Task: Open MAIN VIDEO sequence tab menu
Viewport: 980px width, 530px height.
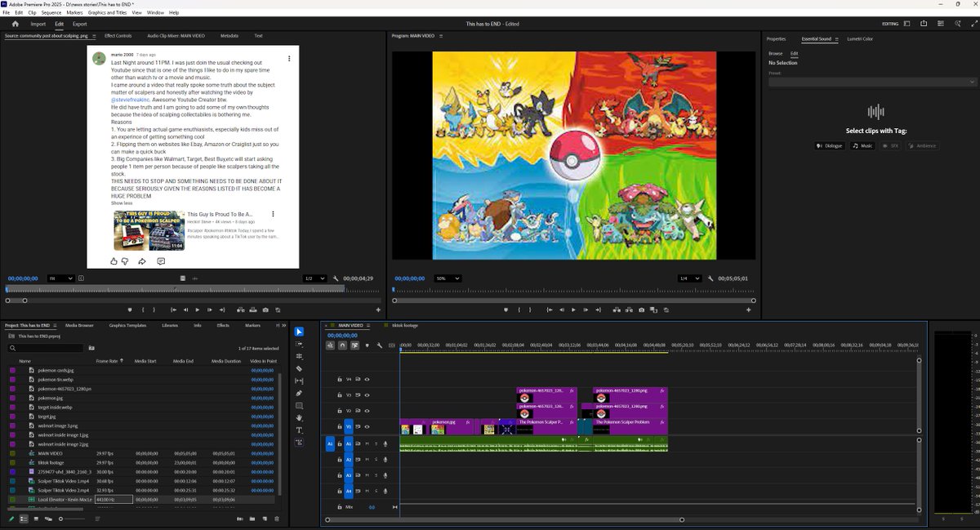Action: [x=369, y=325]
